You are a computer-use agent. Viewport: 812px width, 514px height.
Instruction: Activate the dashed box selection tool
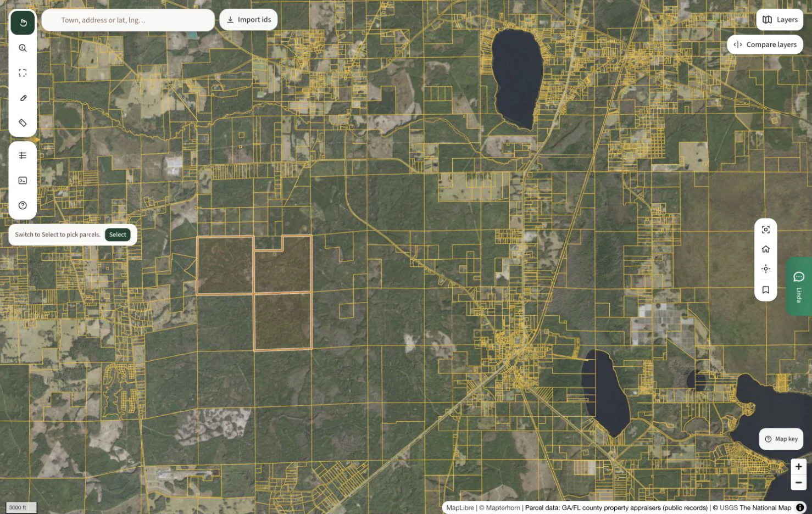click(x=23, y=73)
